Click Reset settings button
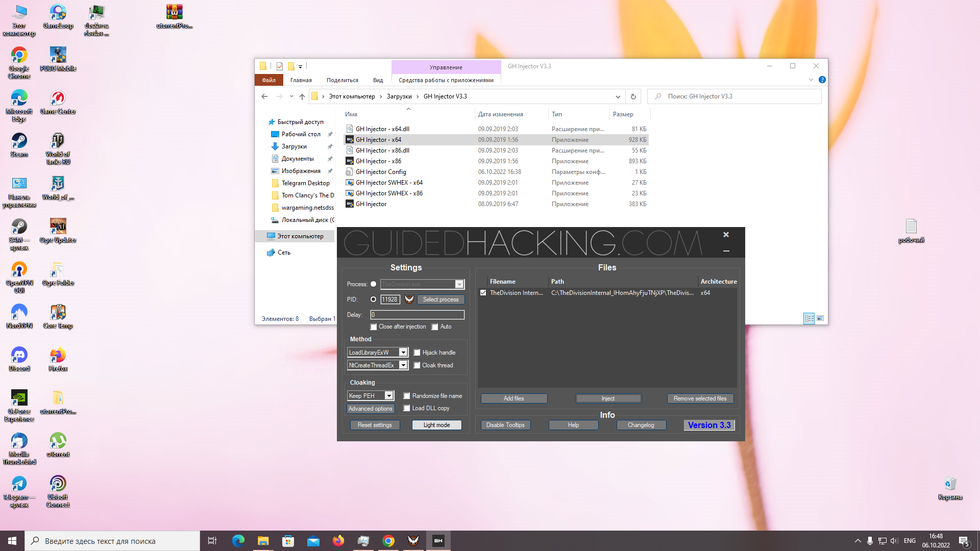The image size is (980, 551). [375, 425]
